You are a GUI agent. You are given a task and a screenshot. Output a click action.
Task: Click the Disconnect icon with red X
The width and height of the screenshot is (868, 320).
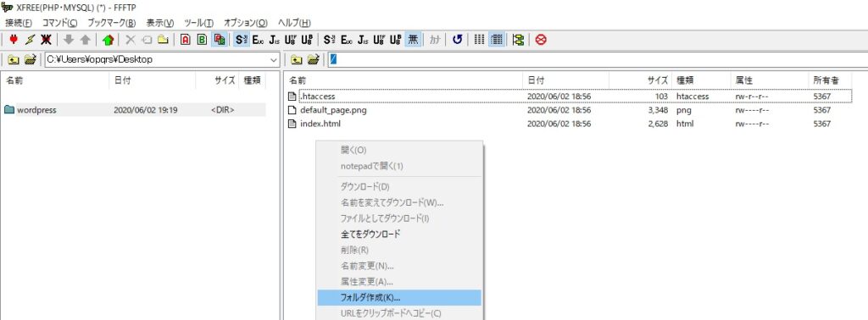tap(47, 40)
